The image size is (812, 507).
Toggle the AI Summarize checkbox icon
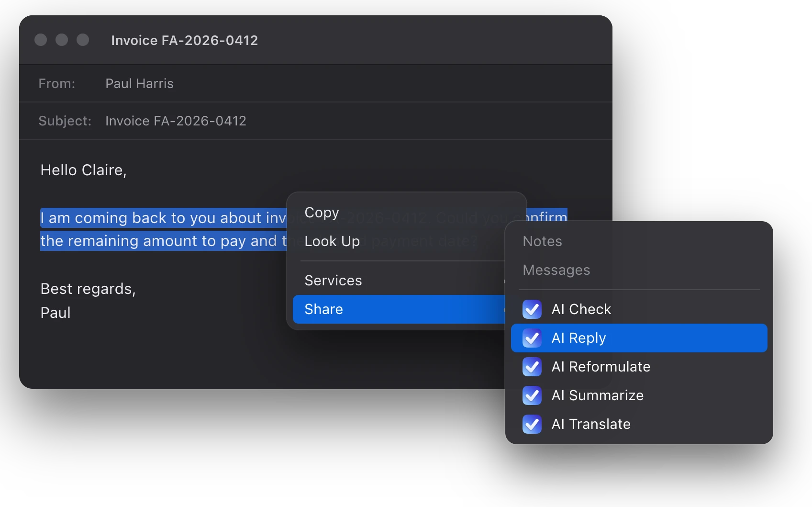532,395
